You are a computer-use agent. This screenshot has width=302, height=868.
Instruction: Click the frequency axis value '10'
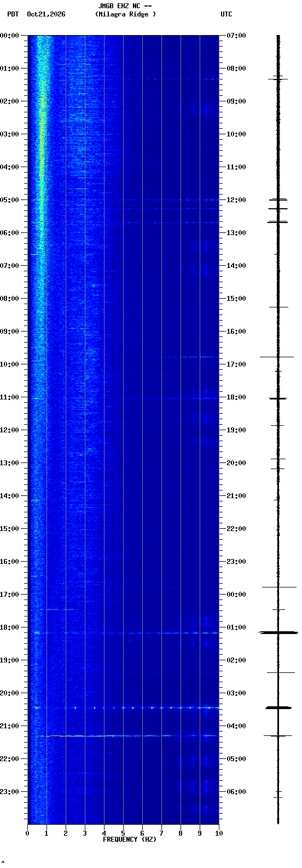click(219, 833)
